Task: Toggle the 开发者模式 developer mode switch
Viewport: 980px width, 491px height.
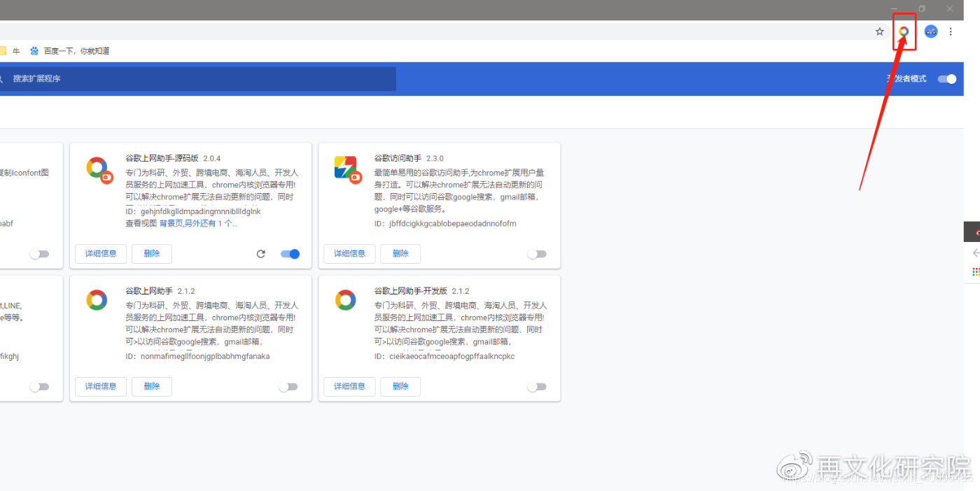Action: tap(947, 79)
